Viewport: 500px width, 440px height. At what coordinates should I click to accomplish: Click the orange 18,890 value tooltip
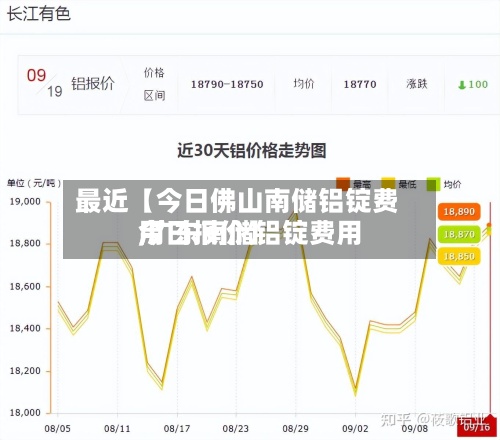click(x=459, y=212)
